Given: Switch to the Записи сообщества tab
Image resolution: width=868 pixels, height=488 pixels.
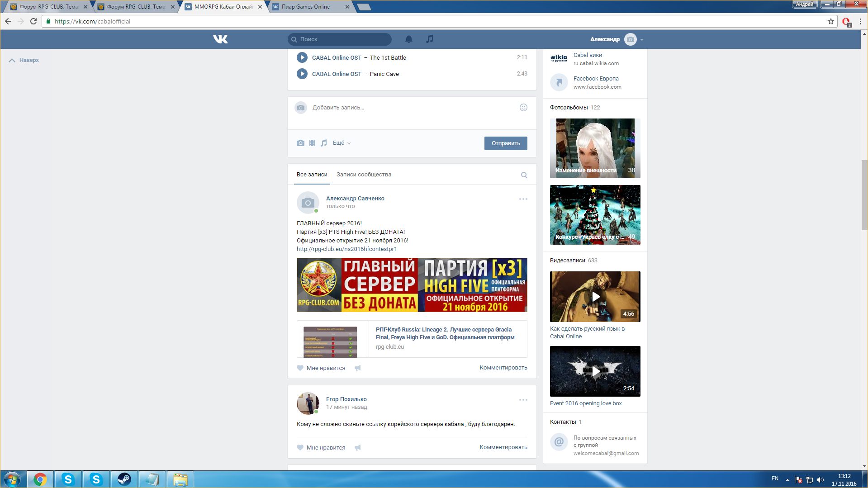Looking at the screenshot, I should point(364,175).
